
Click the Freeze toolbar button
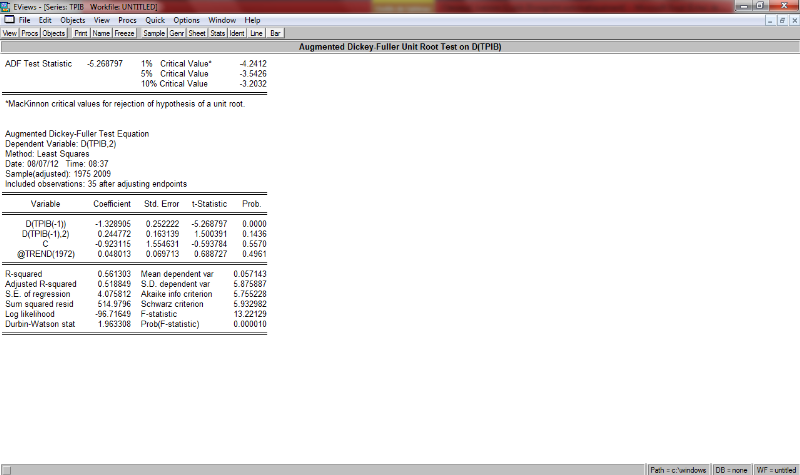(124, 33)
